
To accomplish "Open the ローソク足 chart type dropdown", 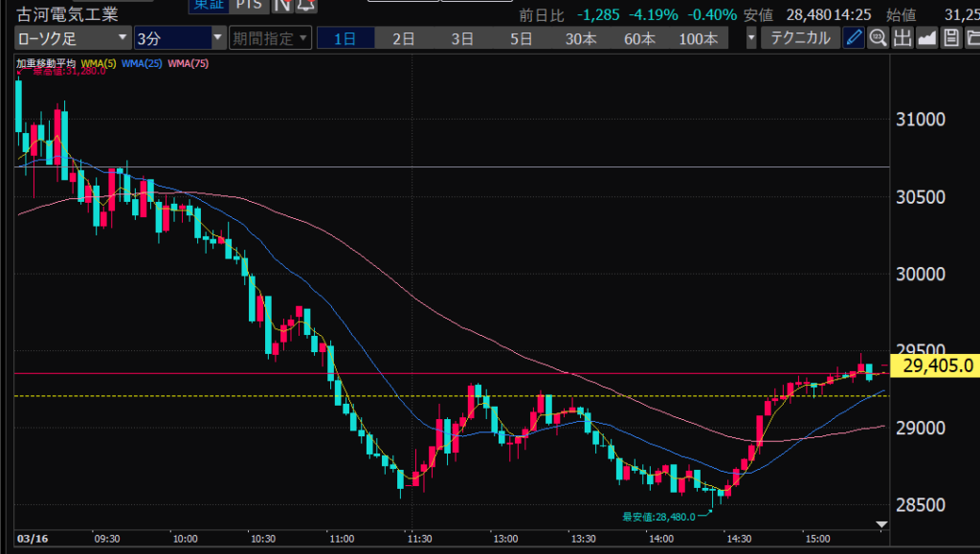I will click(73, 38).
